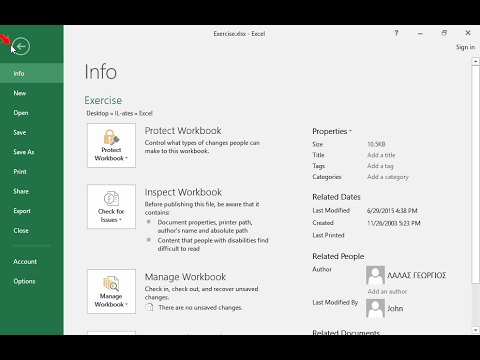The height and width of the screenshot is (360, 480).
Task: Click the scrollbar down arrow
Action: [x=475, y=330]
